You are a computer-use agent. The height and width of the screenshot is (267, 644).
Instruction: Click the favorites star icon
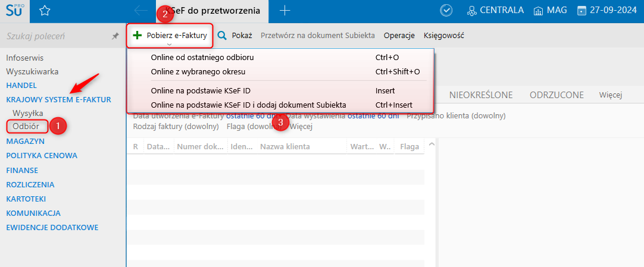coord(45,11)
